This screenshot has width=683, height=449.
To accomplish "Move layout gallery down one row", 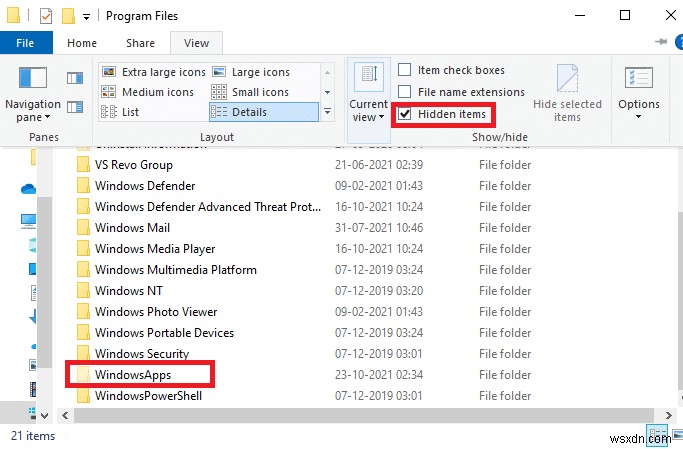I will 328,92.
